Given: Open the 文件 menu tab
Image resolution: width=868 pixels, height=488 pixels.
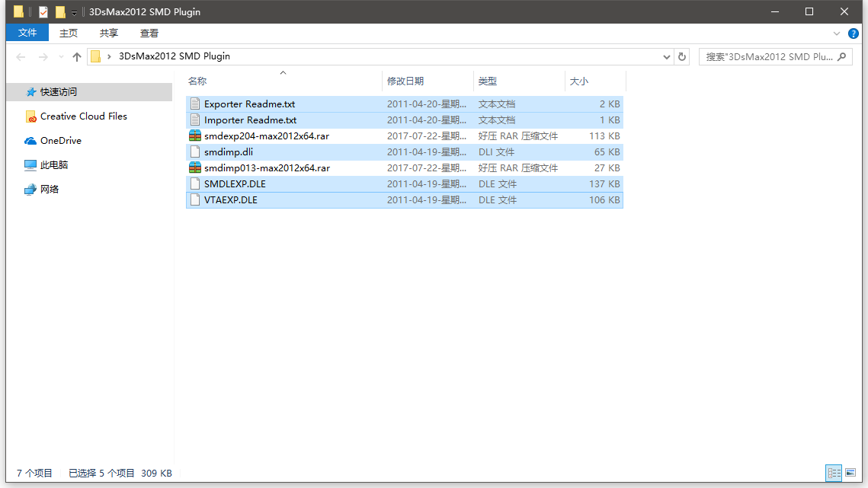Looking at the screenshot, I should pos(27,33).
